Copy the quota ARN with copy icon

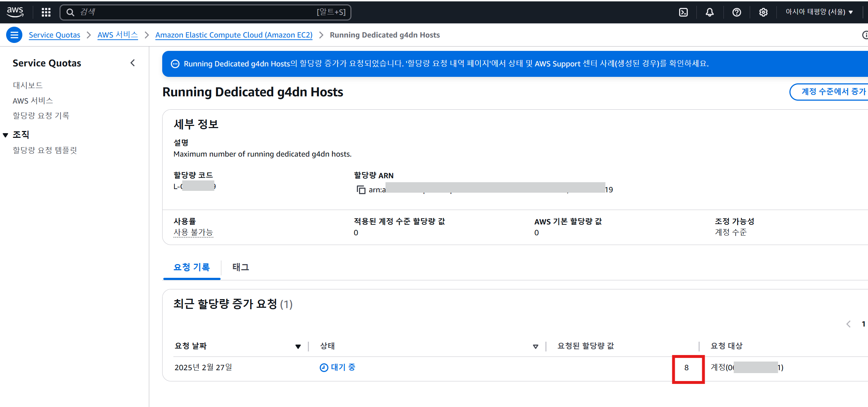[x=361, y=189]
